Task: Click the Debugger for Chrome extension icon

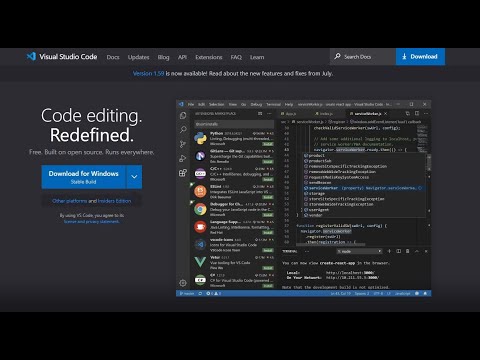Action: tap(200, 209)
